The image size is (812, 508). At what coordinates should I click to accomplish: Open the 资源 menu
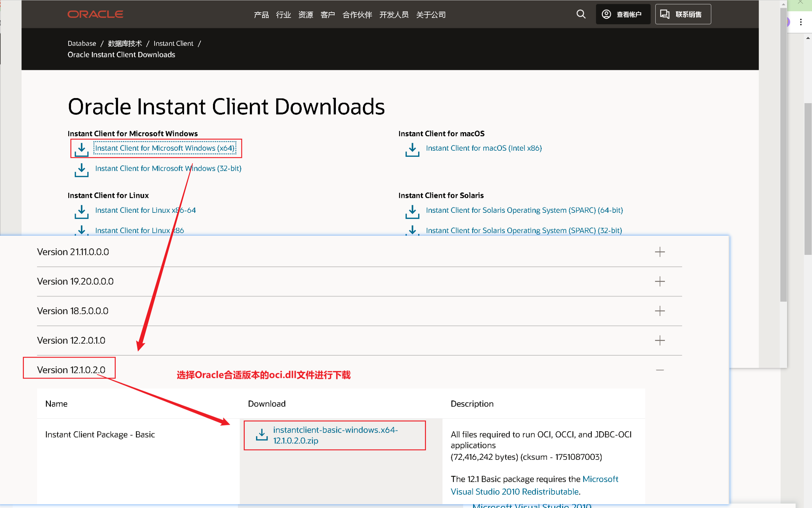305,15
